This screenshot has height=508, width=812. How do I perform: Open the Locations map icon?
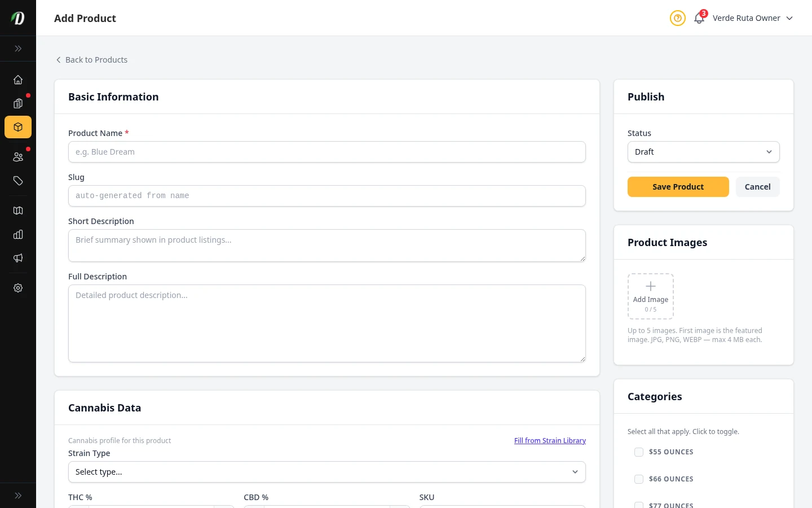[18, 211]
